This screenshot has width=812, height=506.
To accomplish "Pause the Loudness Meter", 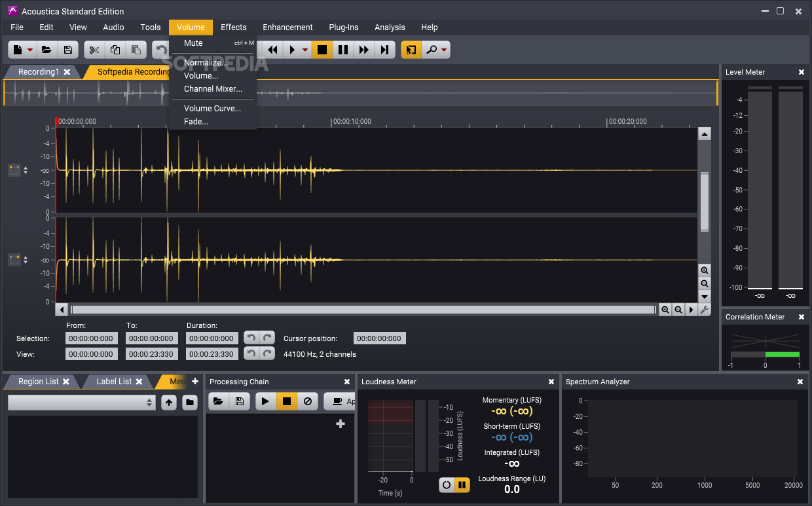I will click(x=462, y=485).
